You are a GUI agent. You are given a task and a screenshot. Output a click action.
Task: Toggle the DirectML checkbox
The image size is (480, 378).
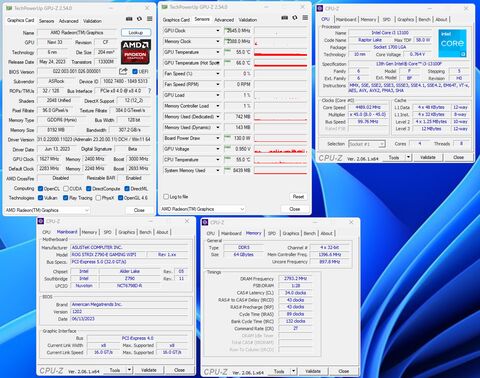pyautogui.click(x=127, y=189)
